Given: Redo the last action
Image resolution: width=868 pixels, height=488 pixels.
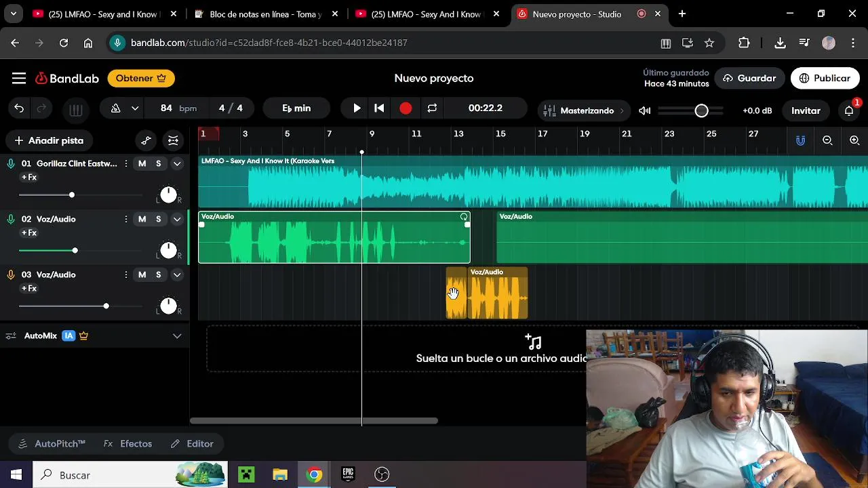Looking at the screenshot, I should [x=41, y=108].
